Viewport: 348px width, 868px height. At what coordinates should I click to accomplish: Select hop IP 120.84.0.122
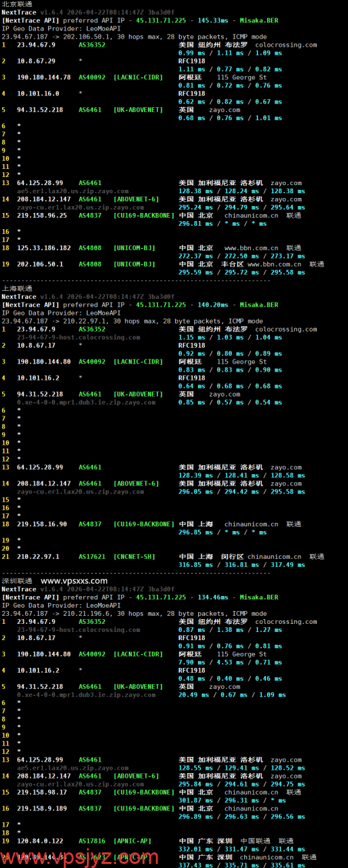click(40, 841)
